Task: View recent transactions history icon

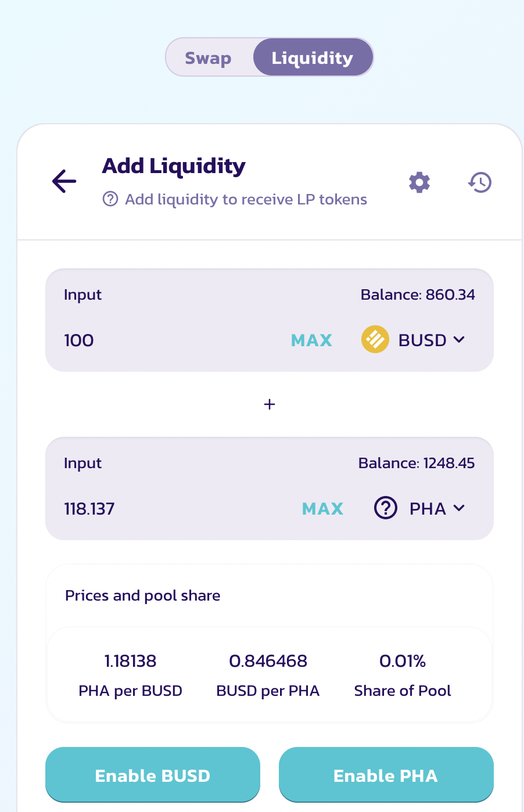Action: click(x=480, y=182)
